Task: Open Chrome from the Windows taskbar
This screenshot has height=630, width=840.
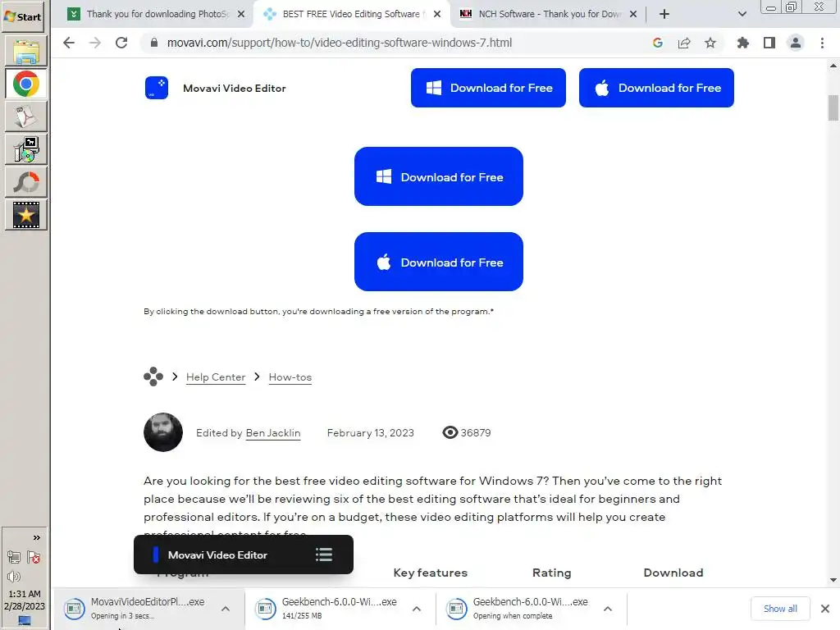Action: [x=25, y=84]
